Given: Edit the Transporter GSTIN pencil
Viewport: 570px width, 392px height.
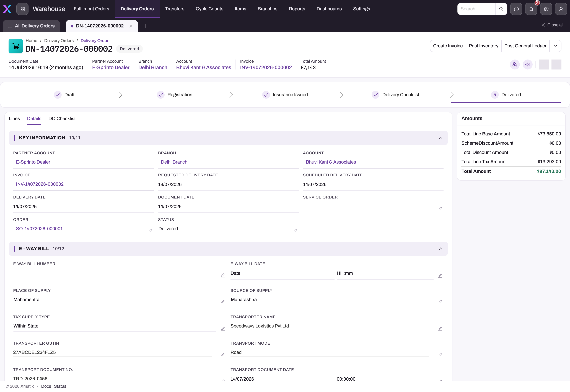Looking at the screenshot, I should [x=223, y=355].
